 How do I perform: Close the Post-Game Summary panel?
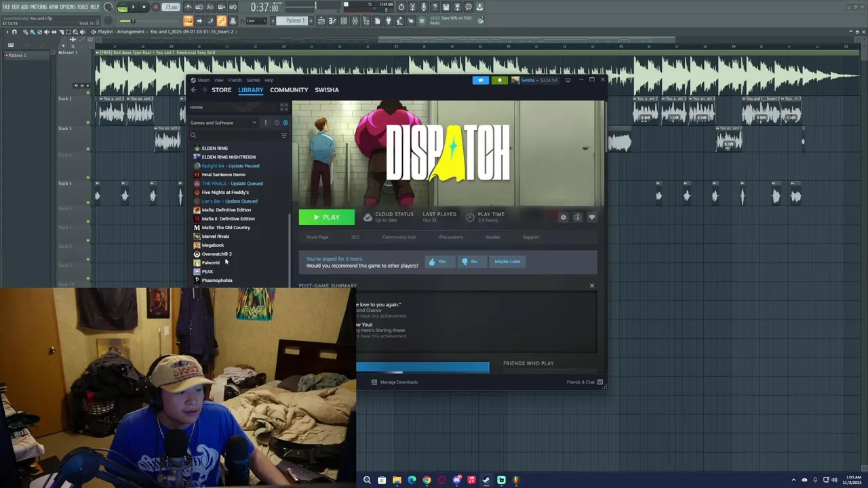tap(591, 285)
